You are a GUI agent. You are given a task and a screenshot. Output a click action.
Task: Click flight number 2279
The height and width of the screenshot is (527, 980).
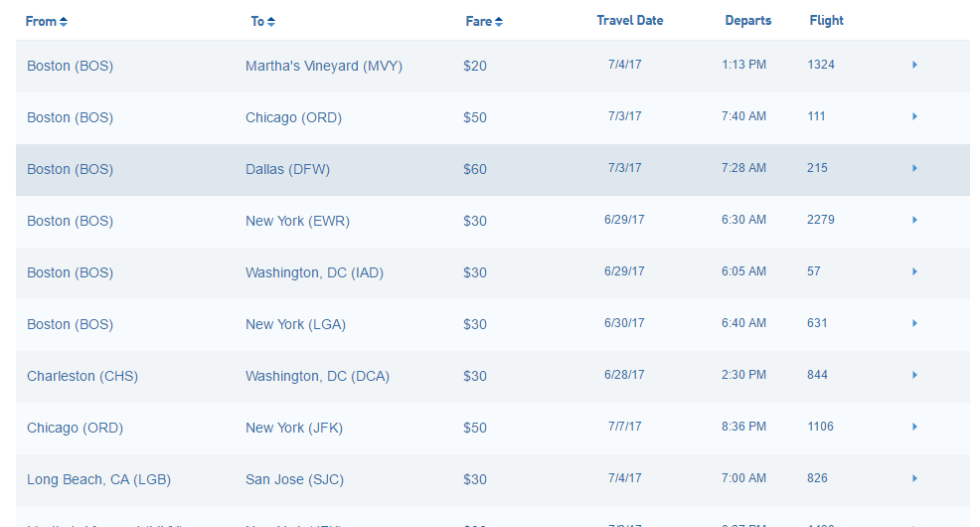(x=821, y=220)
